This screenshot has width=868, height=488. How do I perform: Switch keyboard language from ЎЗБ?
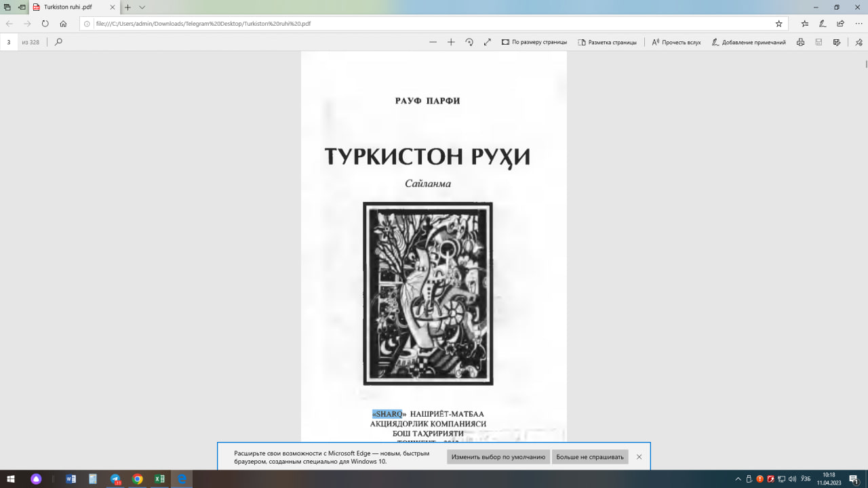tap(806, 479)
